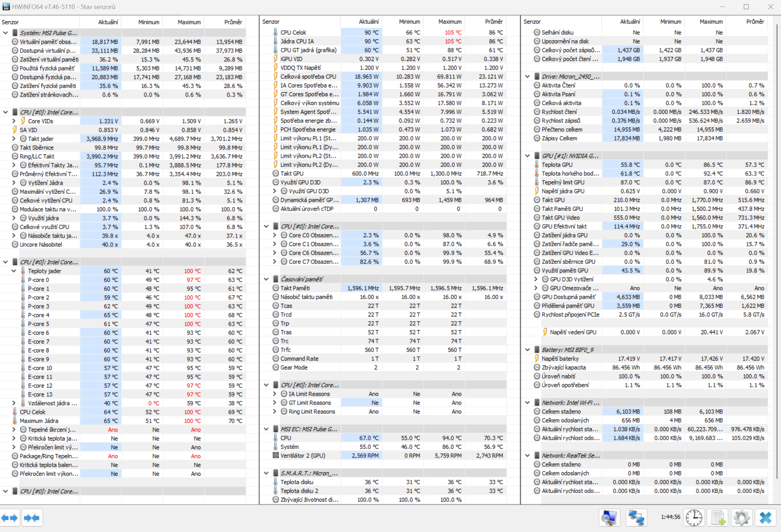Click the blue X close sensors icon

point(766,517)
